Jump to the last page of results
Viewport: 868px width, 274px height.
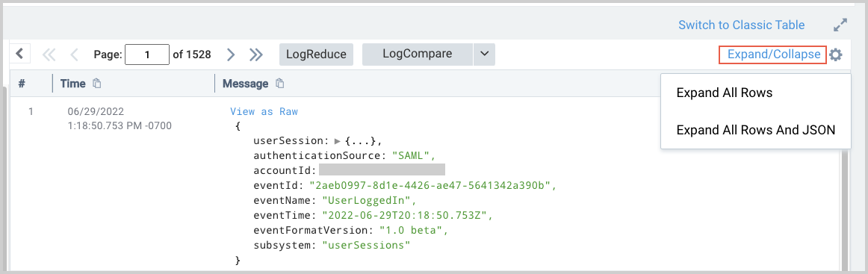pos(255,55)
